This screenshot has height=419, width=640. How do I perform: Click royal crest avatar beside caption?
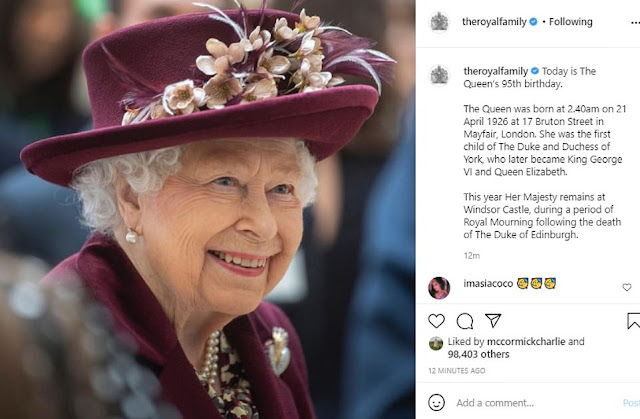point(438,74)
